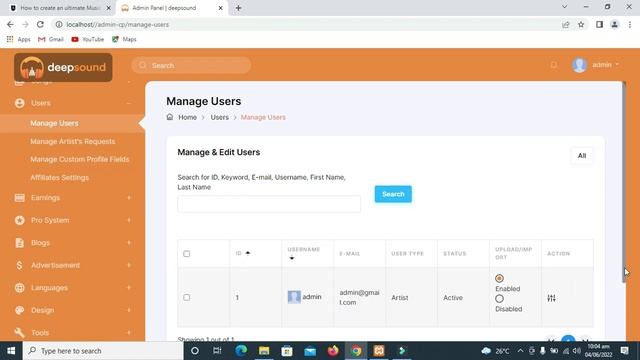This screenshot has height=360, width=640.
Task: Select Enabled upload/import radio
Action: 499,278
